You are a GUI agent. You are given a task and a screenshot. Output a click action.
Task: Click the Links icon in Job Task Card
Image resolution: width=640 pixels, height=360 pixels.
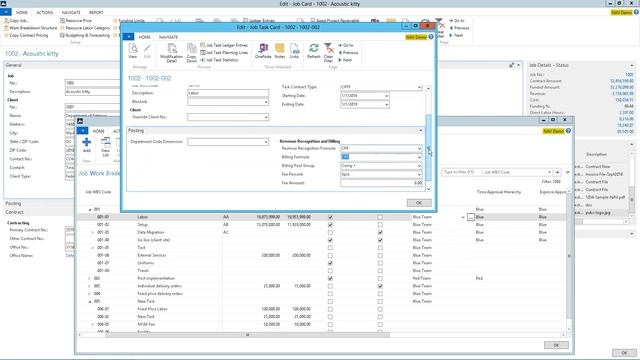pos(294,51)
